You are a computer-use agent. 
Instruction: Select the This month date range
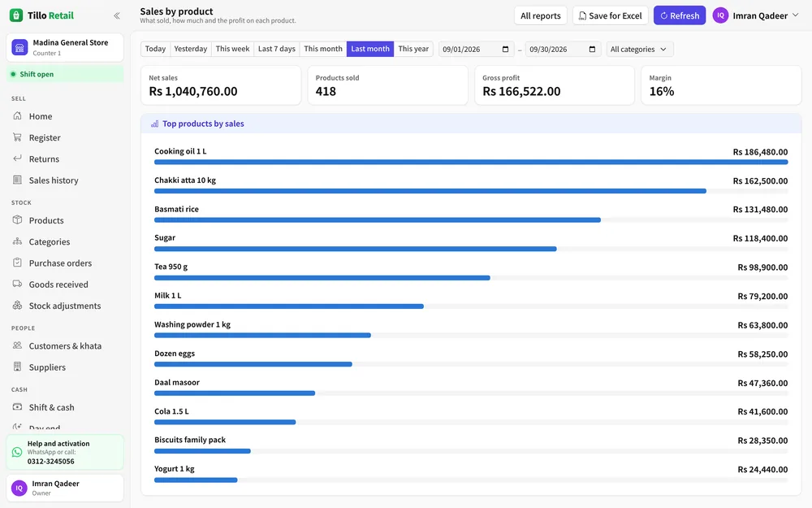click(x=323, y=49)
